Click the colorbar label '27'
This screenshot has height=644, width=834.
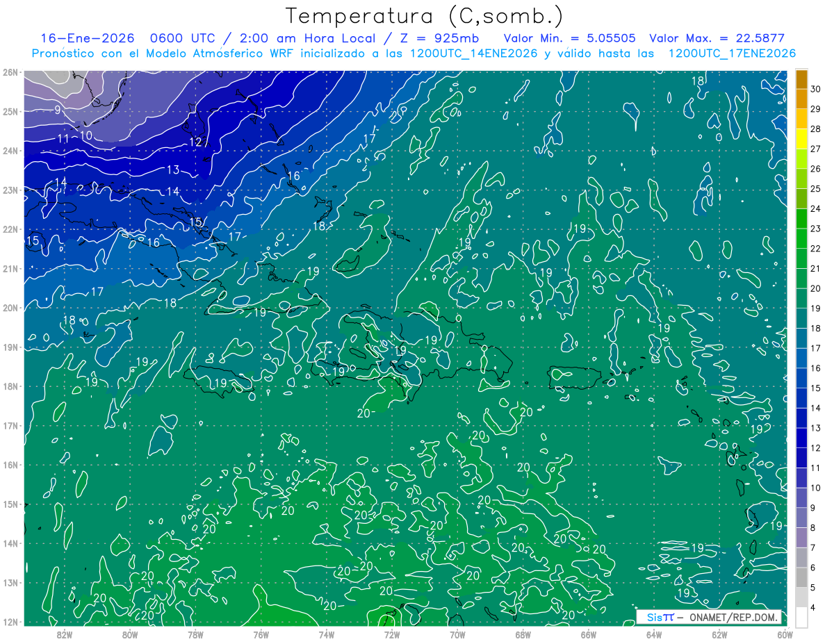pos(815,149)
